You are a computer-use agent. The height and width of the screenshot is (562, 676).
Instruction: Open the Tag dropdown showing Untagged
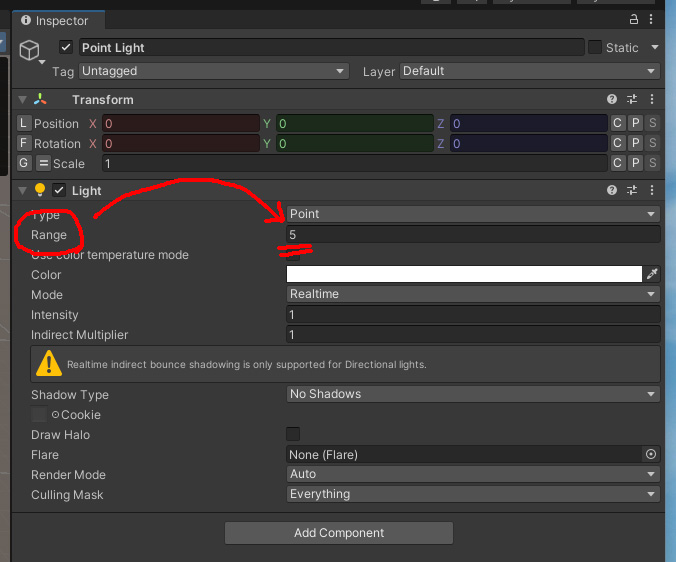(x=213, y=72)
